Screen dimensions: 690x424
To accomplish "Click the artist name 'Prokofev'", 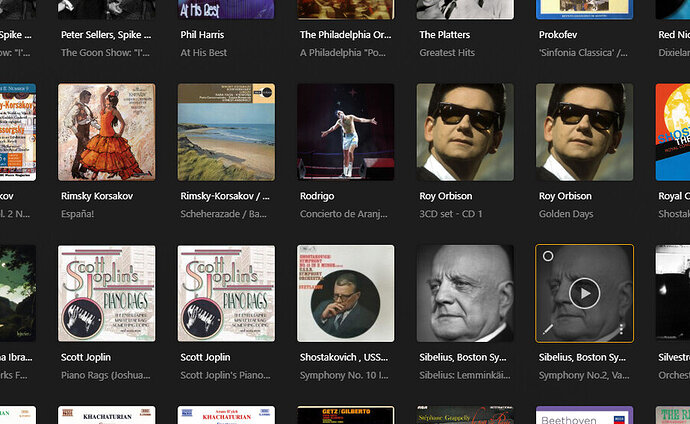I will click(558, 35).
